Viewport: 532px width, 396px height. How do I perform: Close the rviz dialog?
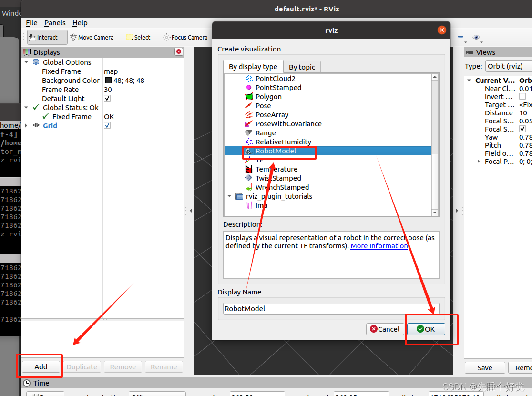click(442, 30)
